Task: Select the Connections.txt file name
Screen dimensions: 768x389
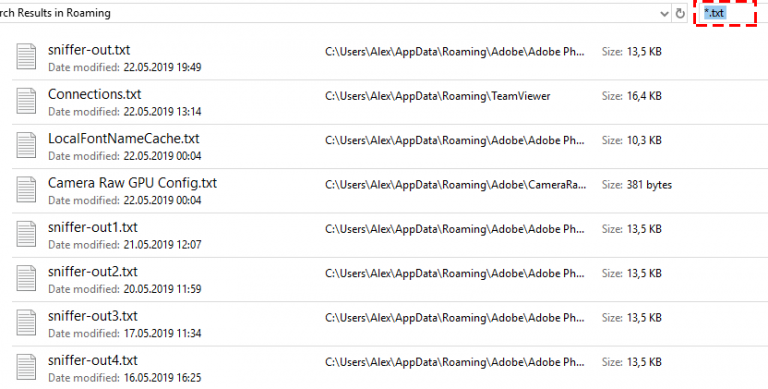Action: (95, 94)
